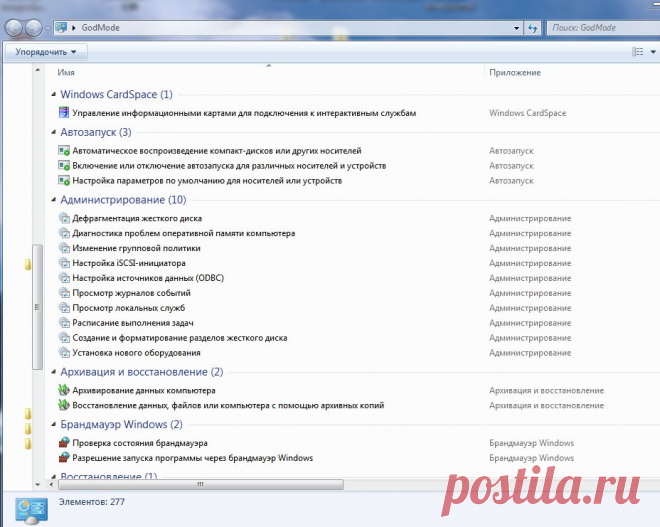Collapse the Брандмауэр Windows (2) group

pyautogui.click(x=53, y=424)
